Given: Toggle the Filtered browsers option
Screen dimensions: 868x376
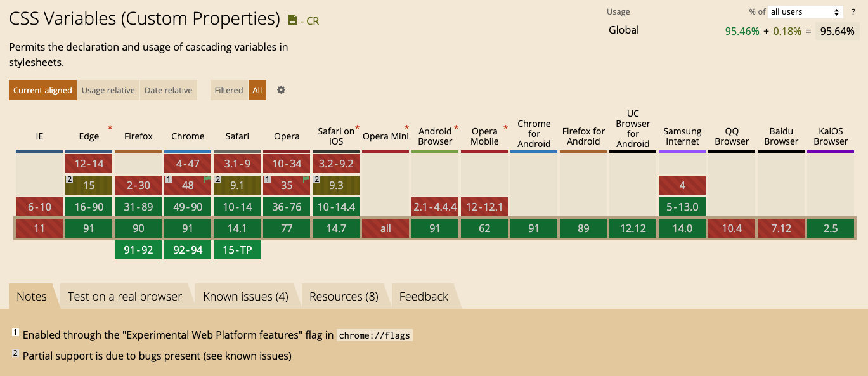Looking at the screenshot, I should [x=228, y=90].
